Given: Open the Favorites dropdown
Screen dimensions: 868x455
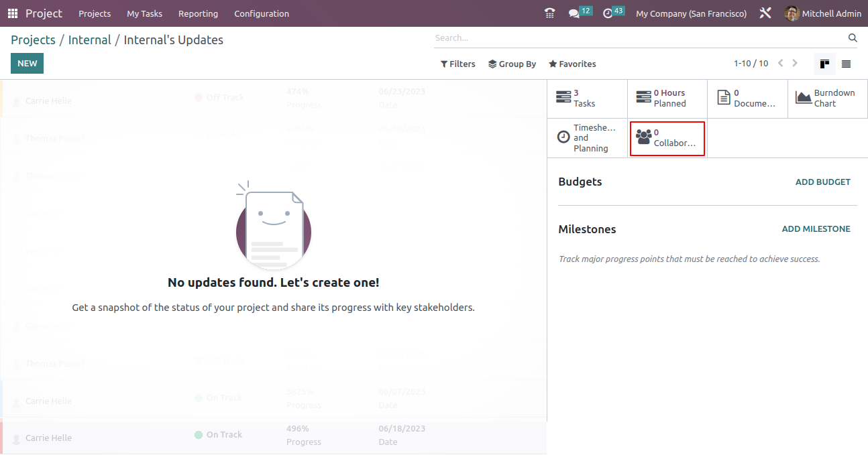Looking at the screenshot, I should (572, 64).
